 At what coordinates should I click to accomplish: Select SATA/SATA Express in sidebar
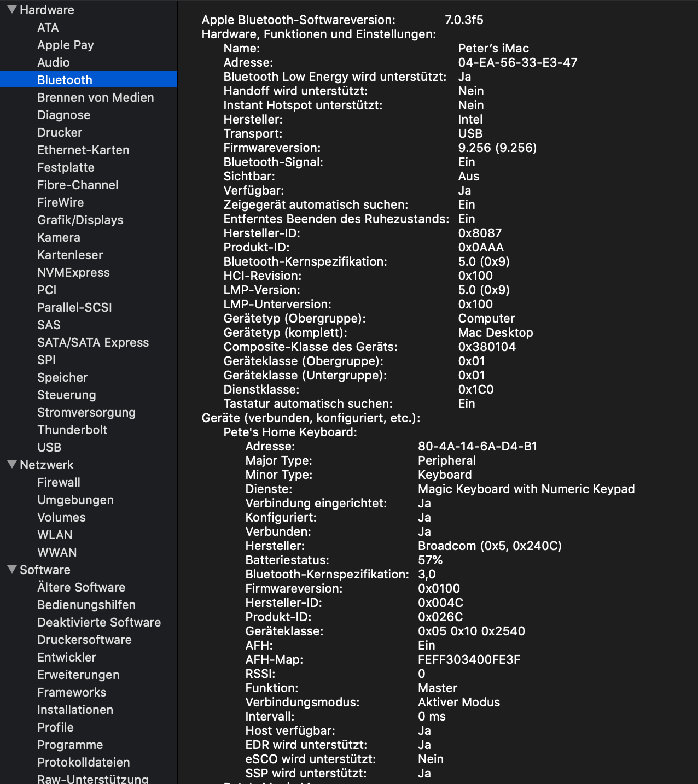tap(93, 342)
